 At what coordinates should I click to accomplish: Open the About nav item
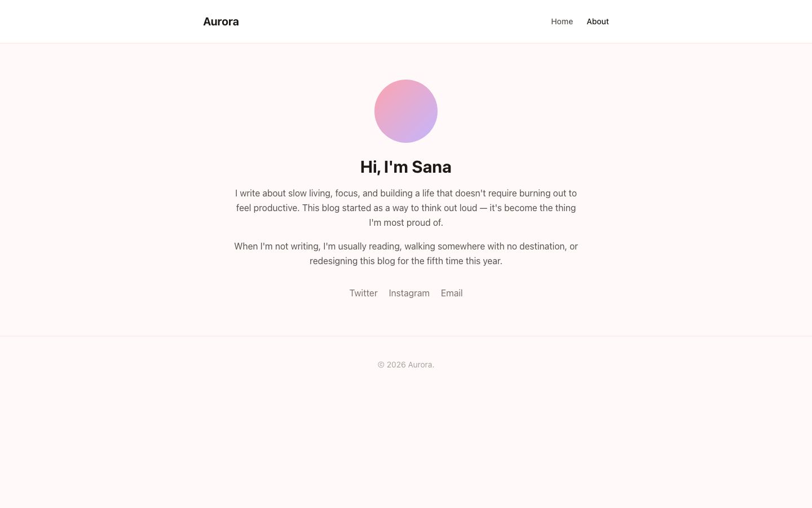click(598, 21)
